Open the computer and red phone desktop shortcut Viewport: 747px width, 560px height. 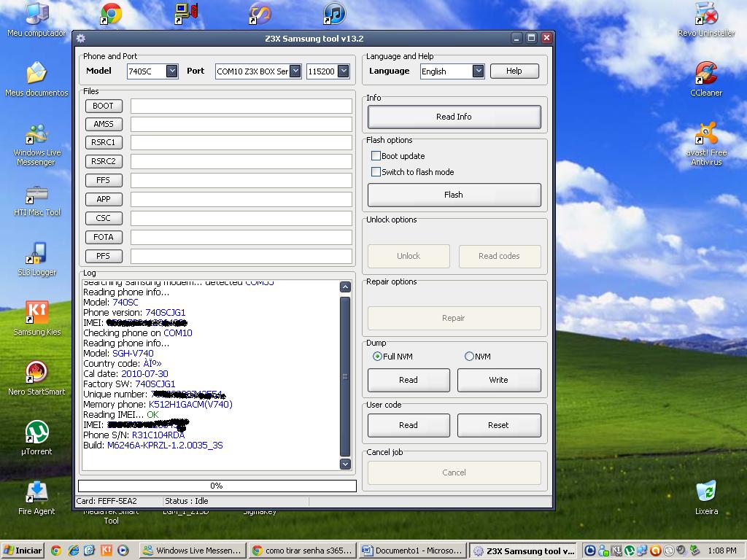[x=186, y=14]
